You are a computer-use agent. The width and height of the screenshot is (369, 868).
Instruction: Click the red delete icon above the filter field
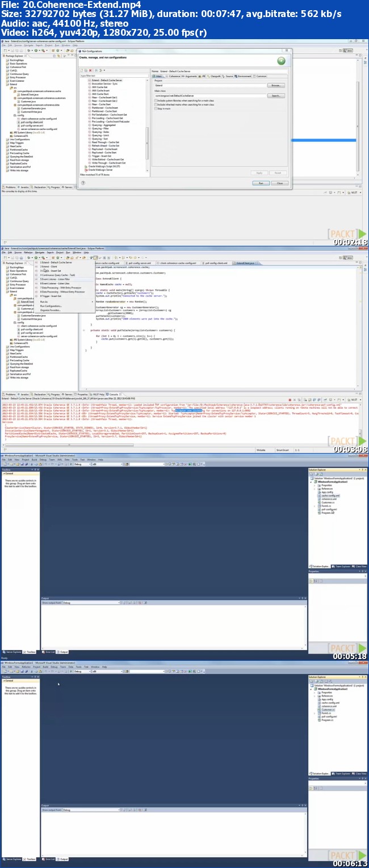[90, 70]
